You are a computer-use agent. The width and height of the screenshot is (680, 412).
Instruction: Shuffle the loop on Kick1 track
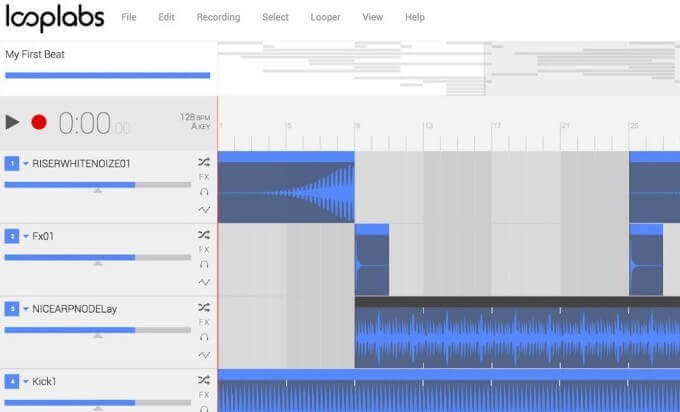coord(204,380)
